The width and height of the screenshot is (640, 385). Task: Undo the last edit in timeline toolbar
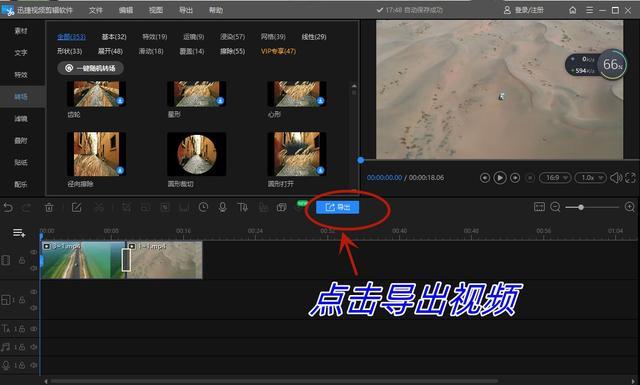click(x=8, y=207)
